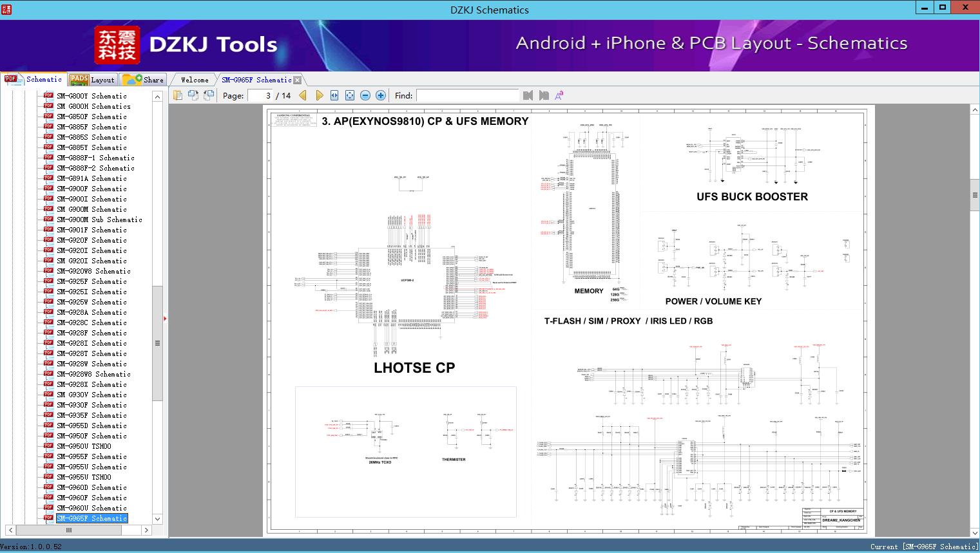Collapse the side panel with red arrow
The image size is (980, 553).
[x=165, y=318]
